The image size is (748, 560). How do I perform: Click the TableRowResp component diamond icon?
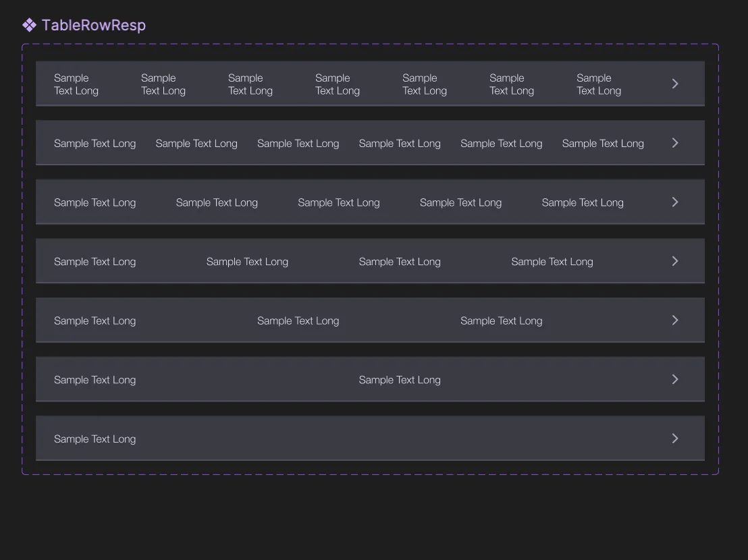(29, 25)
